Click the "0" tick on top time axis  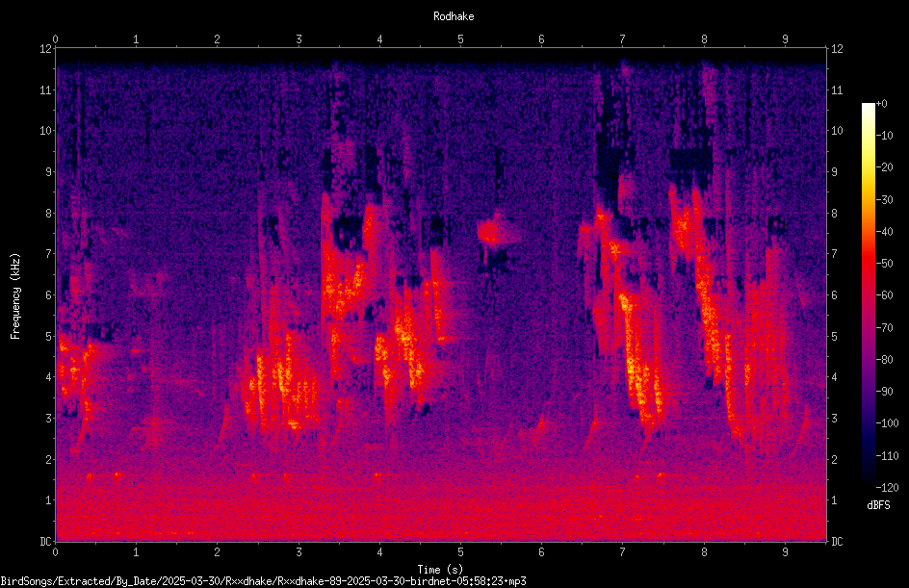pos(55,38)
